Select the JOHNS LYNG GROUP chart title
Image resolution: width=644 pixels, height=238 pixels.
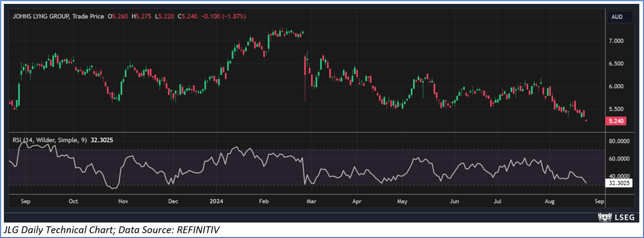tap(41, 16)
